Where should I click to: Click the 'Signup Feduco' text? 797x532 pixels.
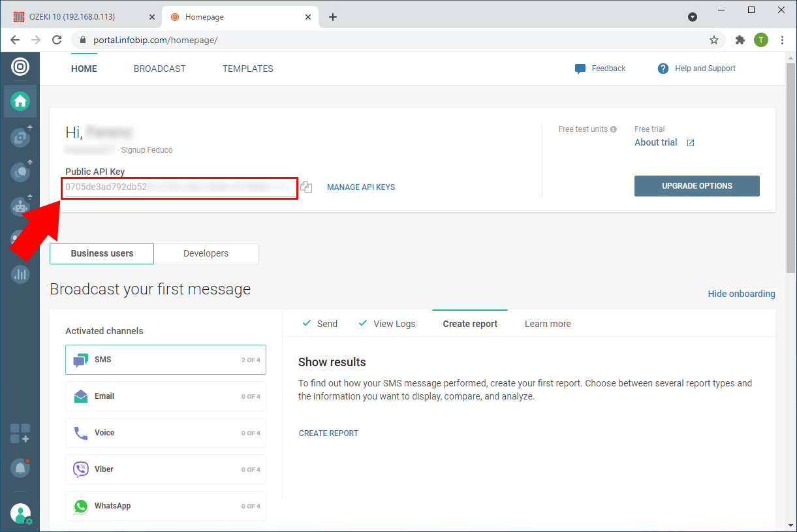click(x=147, y=150)
